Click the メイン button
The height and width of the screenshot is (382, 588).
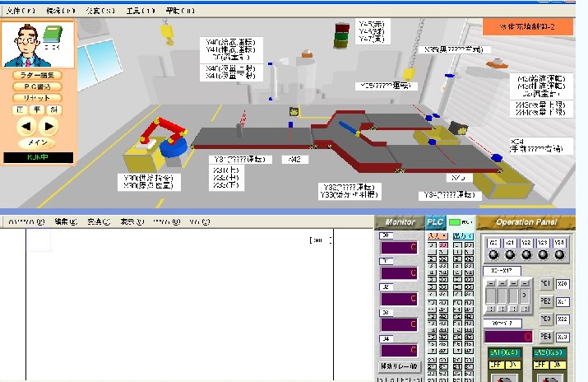click(x=37, y=142)
